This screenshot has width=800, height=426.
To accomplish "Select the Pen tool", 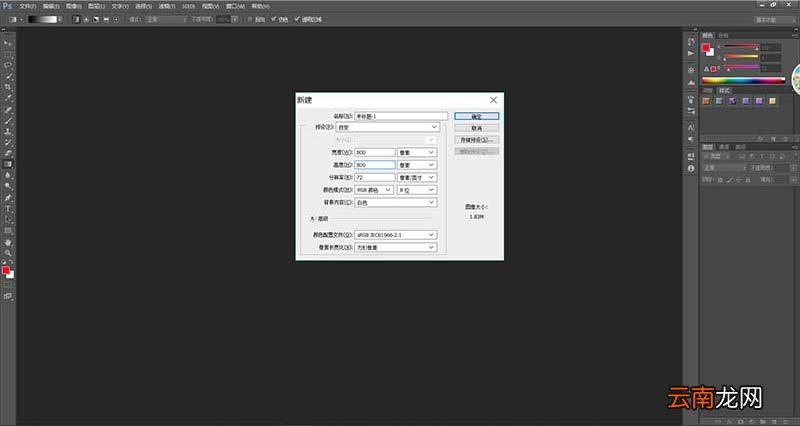I will click(x=8, y=198).
